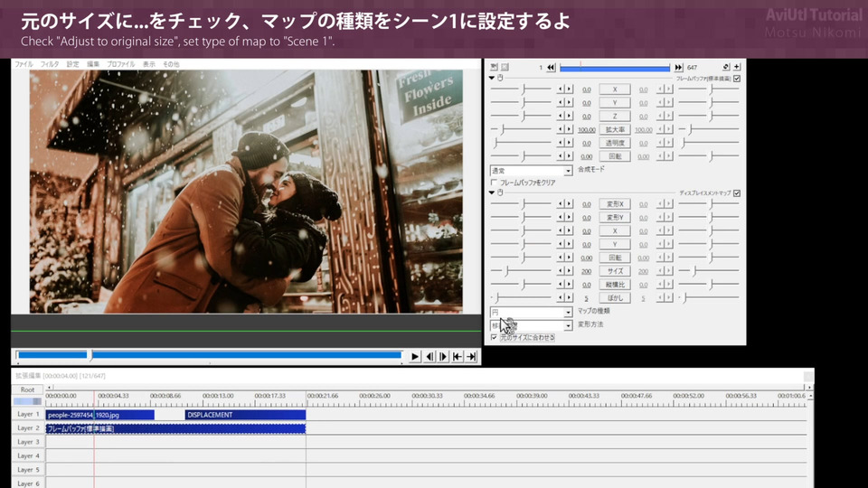868x488 pixels.
Task: Step back one frame in preview
Action: 429,357
